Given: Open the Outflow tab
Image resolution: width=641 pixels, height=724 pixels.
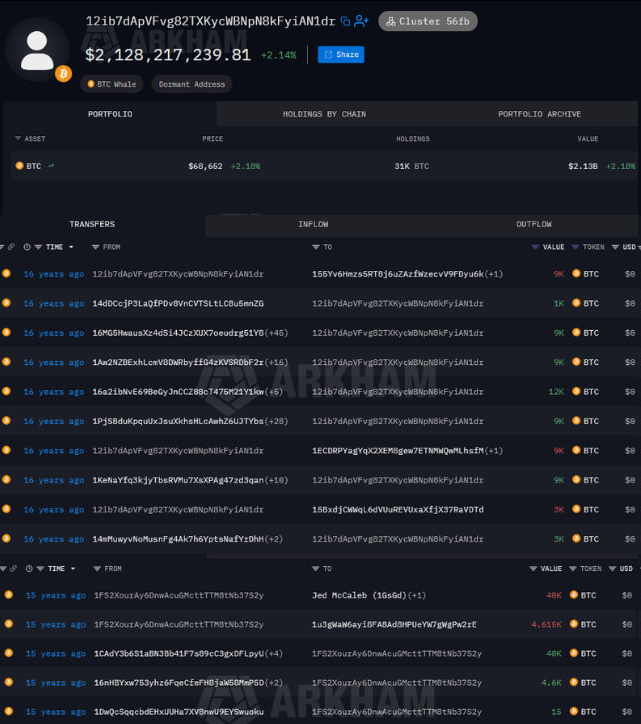Looking at the screenshot, I should tap(534, 224).
